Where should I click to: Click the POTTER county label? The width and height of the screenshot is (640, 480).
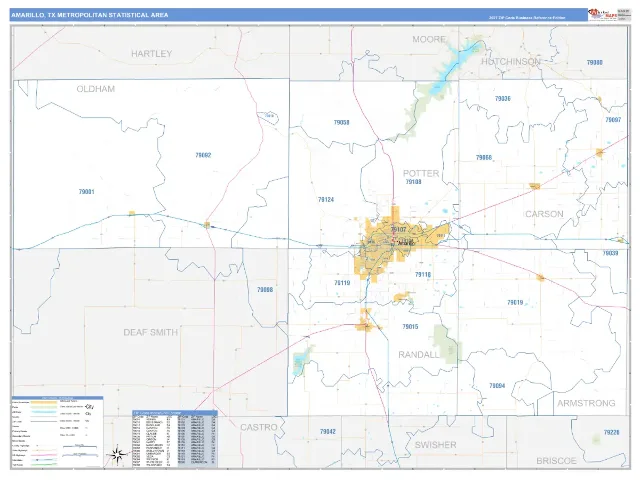click(x=421, y=173)
